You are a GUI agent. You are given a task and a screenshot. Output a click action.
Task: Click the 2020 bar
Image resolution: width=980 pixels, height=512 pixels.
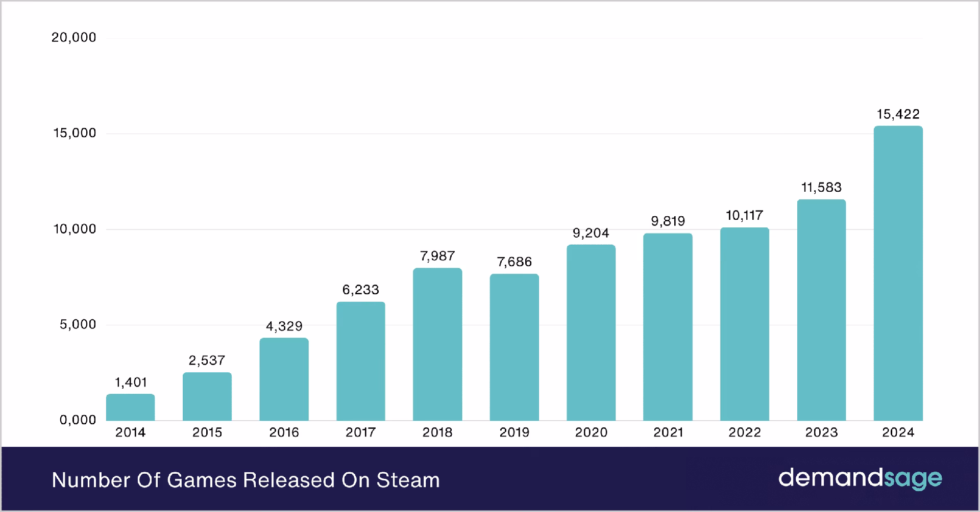tap(591, 332)
